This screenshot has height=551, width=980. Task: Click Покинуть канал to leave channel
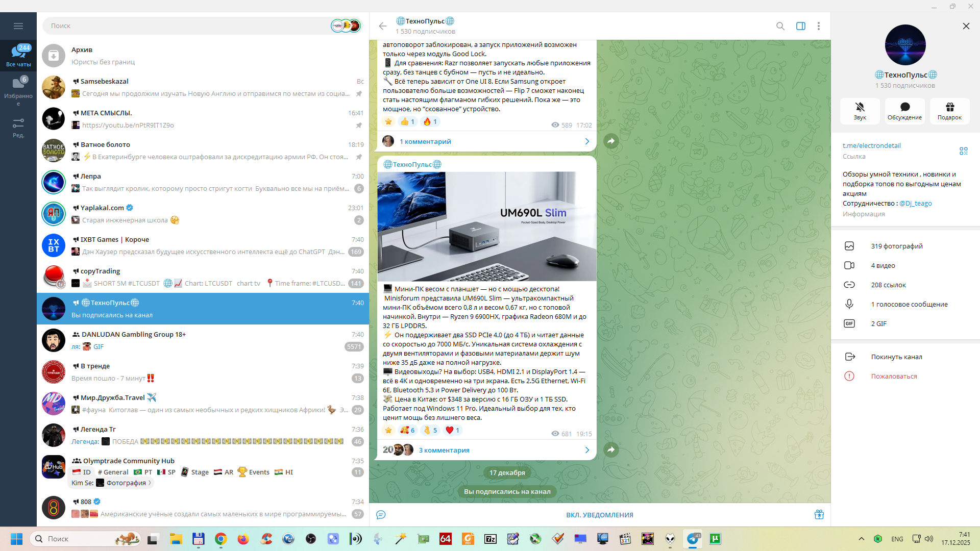point(896,357)
